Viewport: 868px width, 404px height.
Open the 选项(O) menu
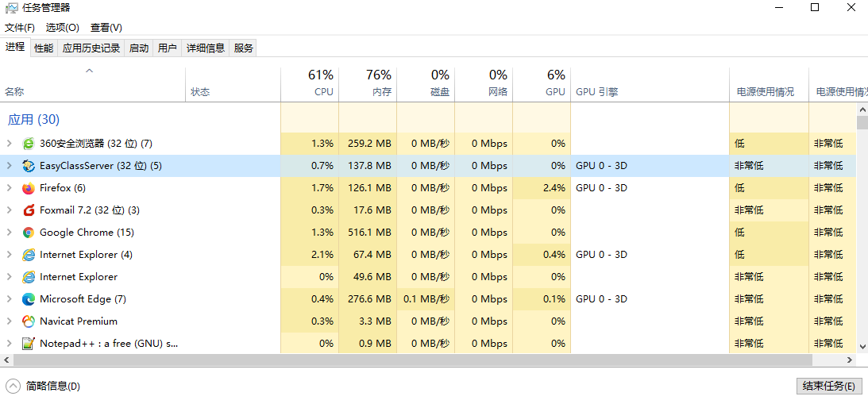coord(63,28)
